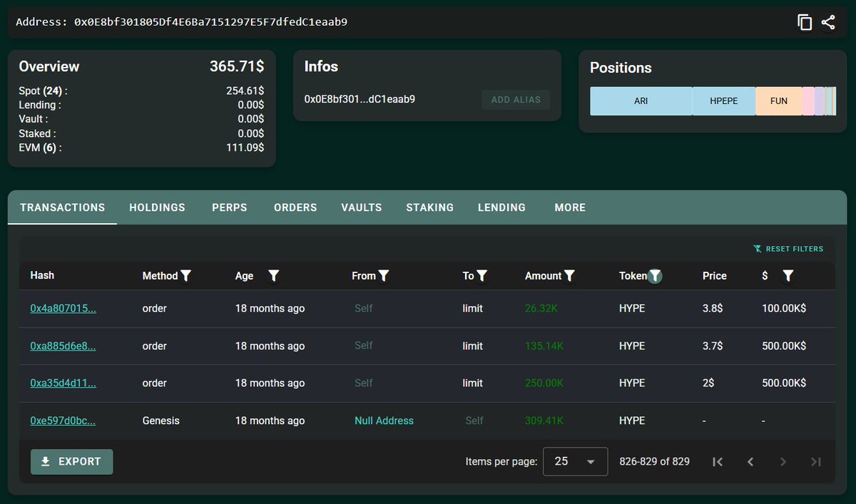Click the Spot (24) balance row
Image resolution: width=856 pixels, height=504 pixels.
[x=141, y=91]
